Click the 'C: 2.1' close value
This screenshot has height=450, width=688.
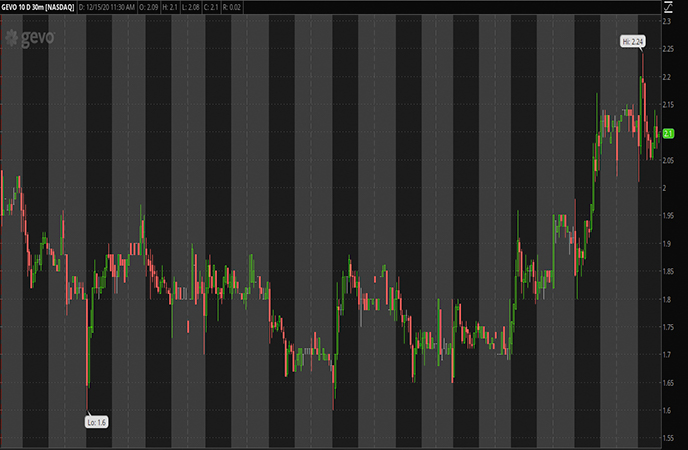[x=211, y=7]
